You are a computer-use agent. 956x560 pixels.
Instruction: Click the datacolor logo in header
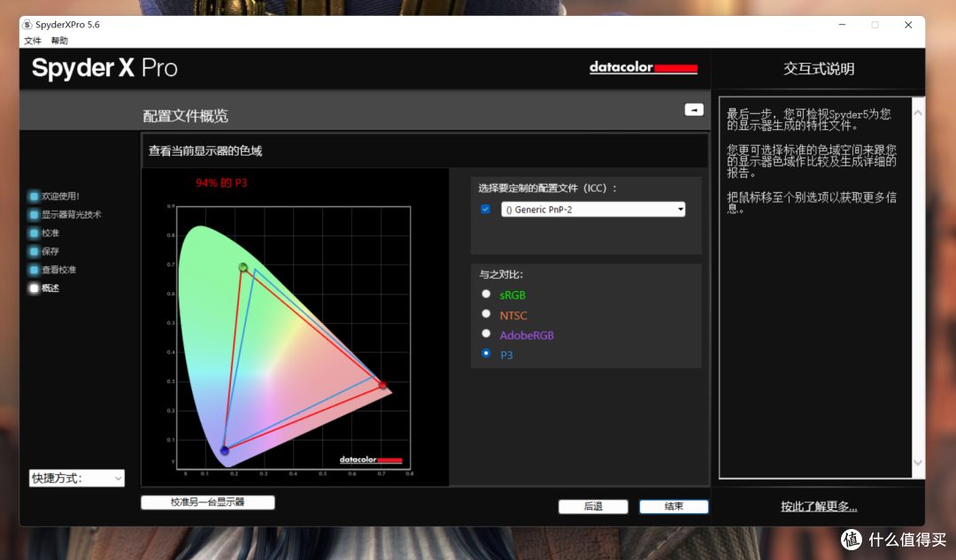644,67
